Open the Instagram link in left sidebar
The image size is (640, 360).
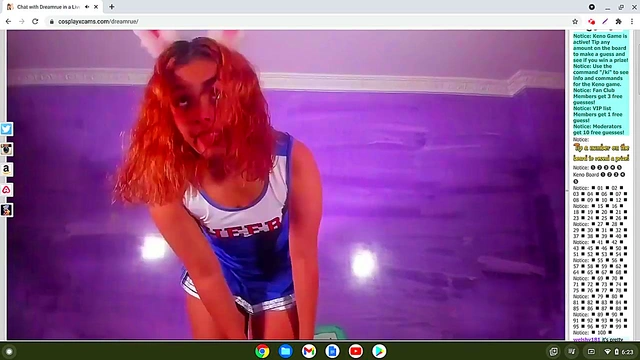tap(6, 149)
